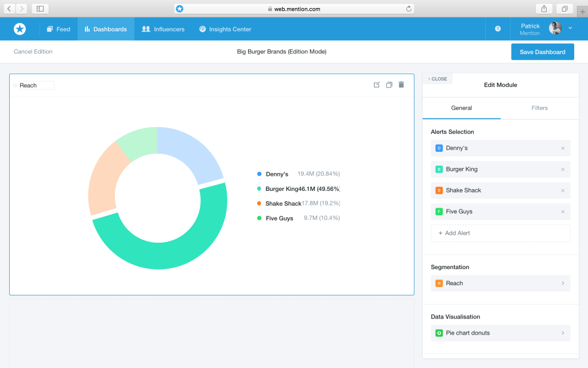
Task: Go to Insights Center
Action: point(225,29)
